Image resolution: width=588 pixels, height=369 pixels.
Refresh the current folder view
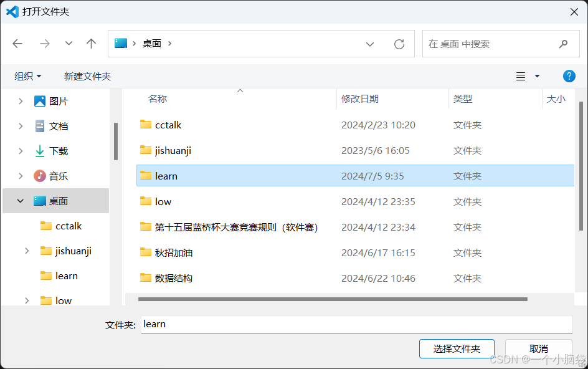click(x=399, y=43)
